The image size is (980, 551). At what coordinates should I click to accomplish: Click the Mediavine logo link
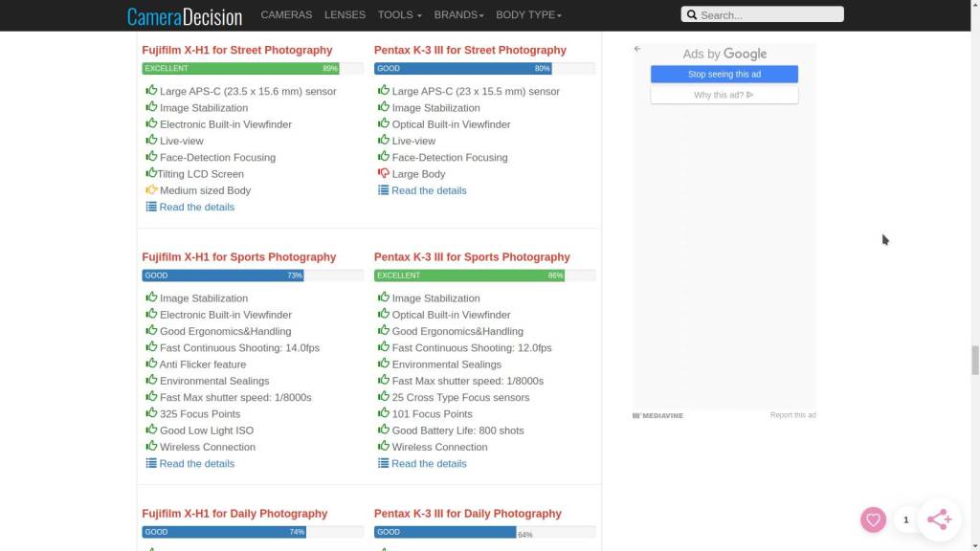(657, 415)
